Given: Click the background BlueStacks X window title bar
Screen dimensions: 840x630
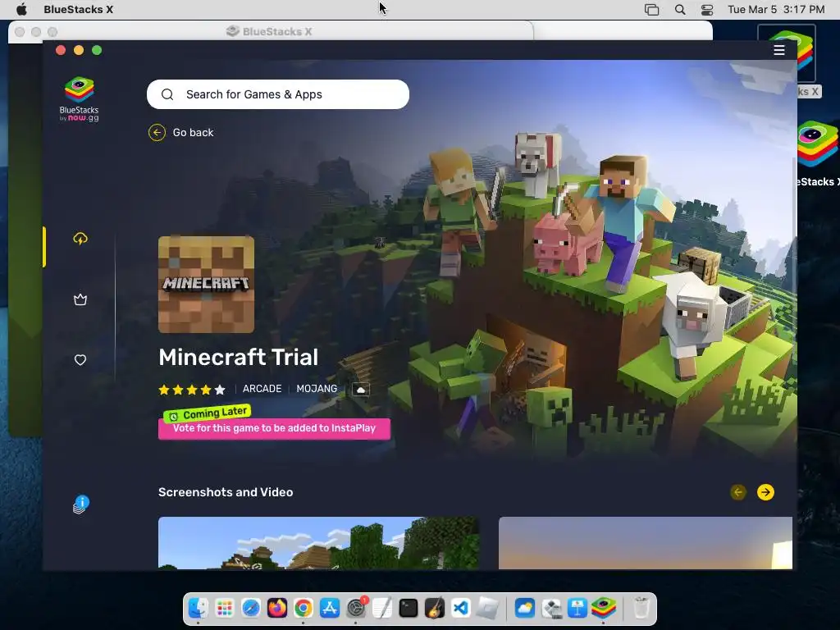Looking at the screenshot, I should point(269,32).
